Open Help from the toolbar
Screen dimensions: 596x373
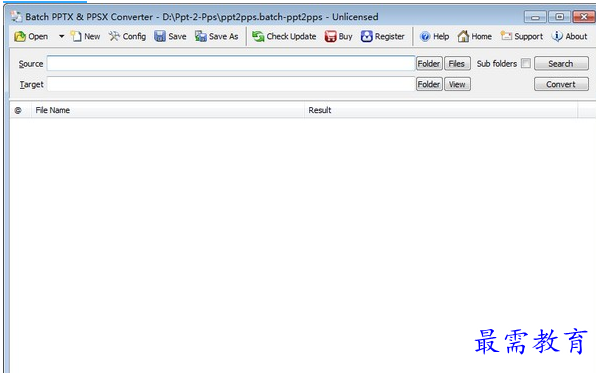click(434, 37)
